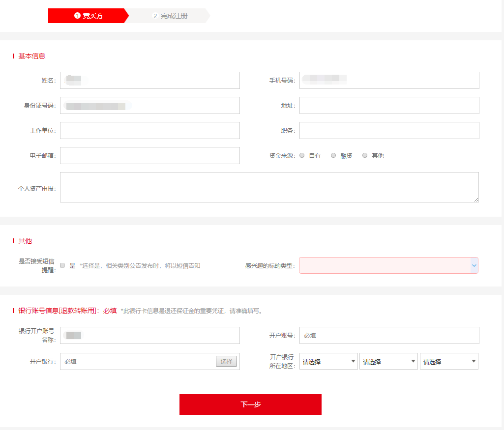Expand the first 开户银行所在地区 dropdown
The height and width of the screenshot is (430, 504).
pyautogui.click(x=329, y=362)
